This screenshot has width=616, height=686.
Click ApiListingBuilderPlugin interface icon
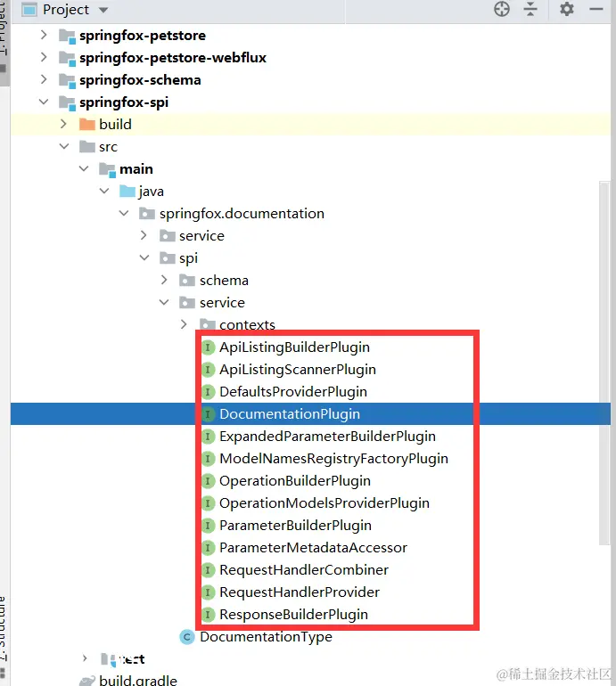(x=208, y=347)
